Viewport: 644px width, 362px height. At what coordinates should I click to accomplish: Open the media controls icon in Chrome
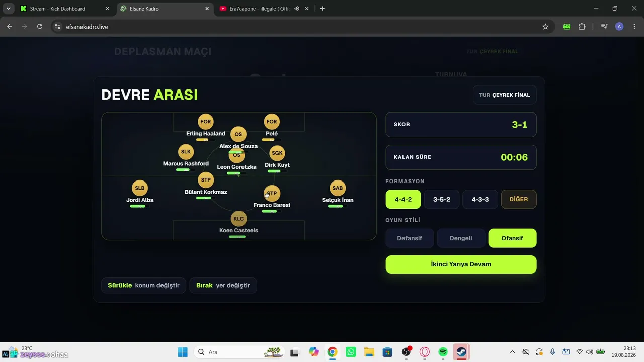604,27
